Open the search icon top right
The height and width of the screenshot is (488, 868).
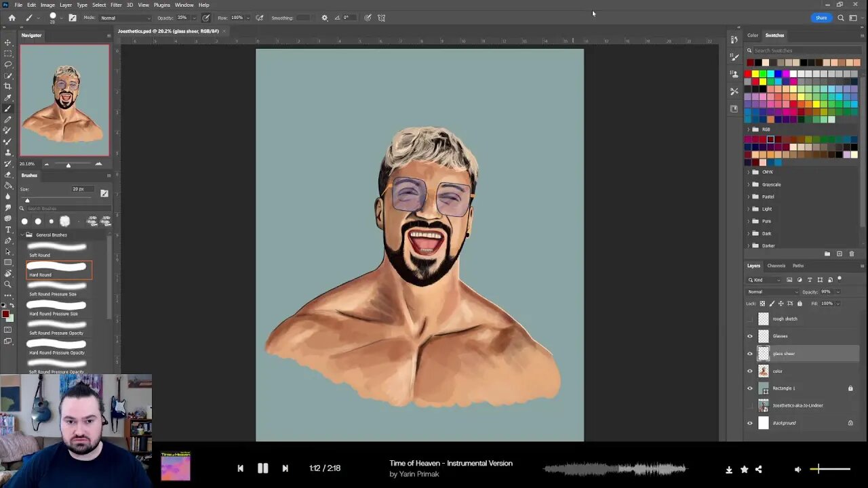[841, 18]
